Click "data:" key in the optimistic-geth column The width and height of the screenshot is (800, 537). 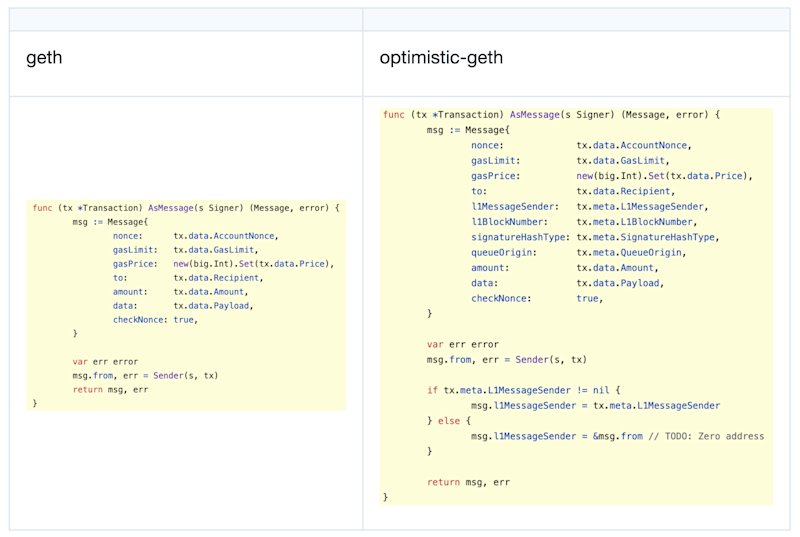point(484,283)
